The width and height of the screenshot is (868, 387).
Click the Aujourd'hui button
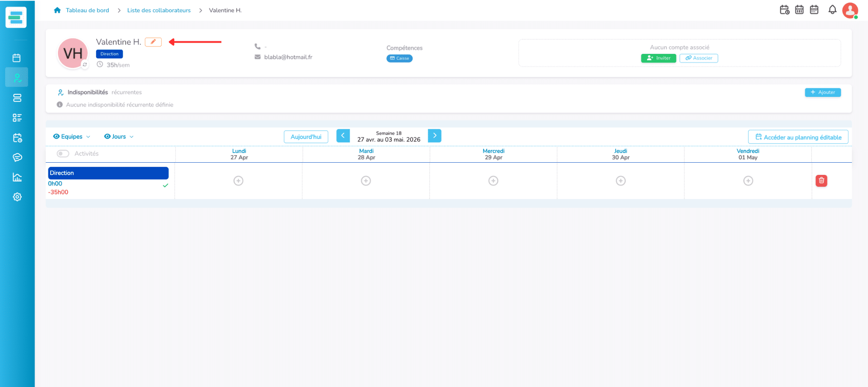tap(306, 137)
